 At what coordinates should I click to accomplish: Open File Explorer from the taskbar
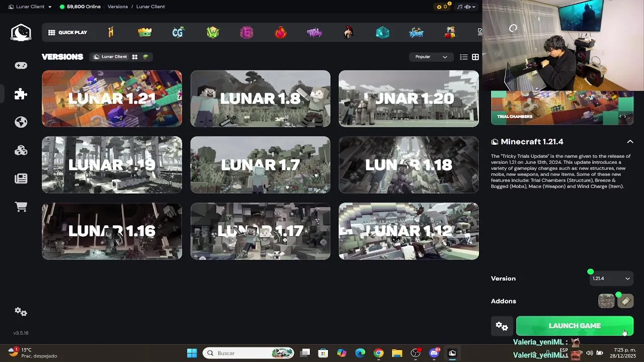pos(397,353)
